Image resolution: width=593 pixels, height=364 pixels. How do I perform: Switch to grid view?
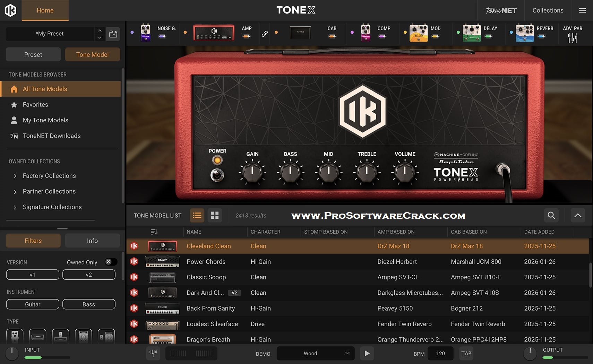(x=215, y=215)
